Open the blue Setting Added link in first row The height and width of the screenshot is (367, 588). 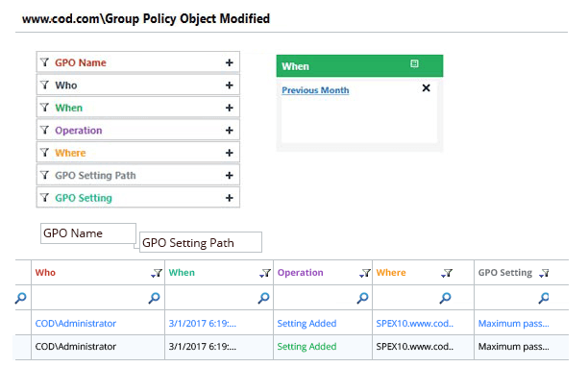click(x=306, y=324)
